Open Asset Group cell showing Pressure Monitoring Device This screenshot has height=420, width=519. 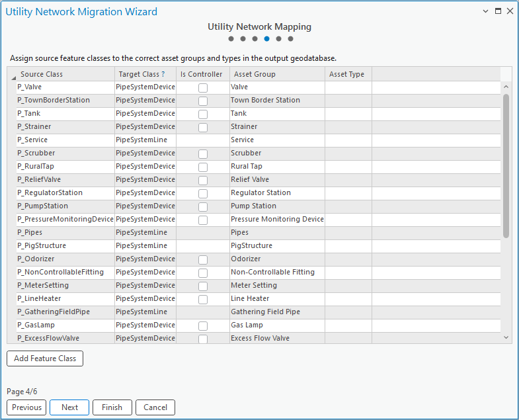[x=278, y=220]
